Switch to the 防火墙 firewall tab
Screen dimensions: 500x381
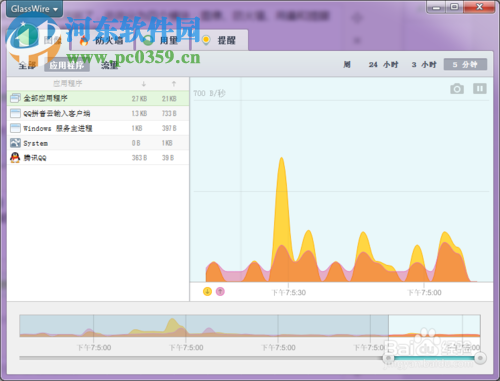point(102,41)
